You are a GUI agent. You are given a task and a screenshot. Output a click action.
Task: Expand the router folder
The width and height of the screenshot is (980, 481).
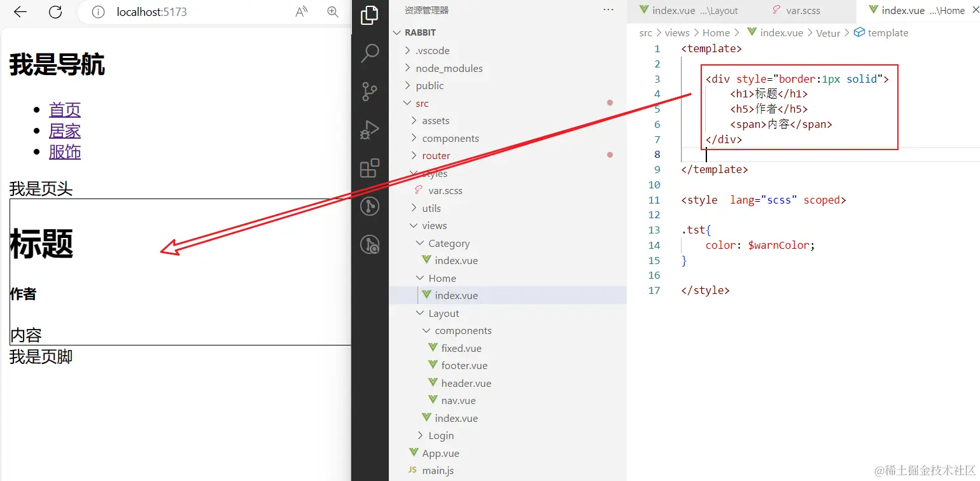pos(415,155)
